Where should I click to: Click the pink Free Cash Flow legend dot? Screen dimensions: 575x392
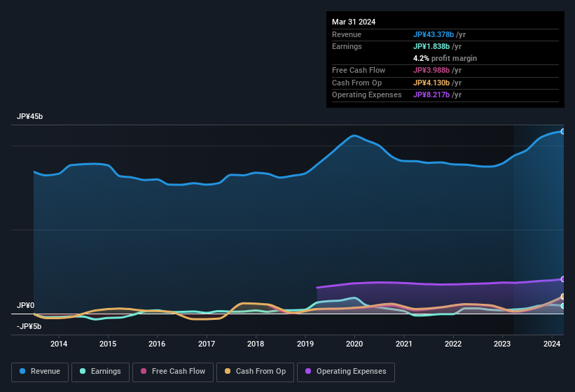click(144, 372)
